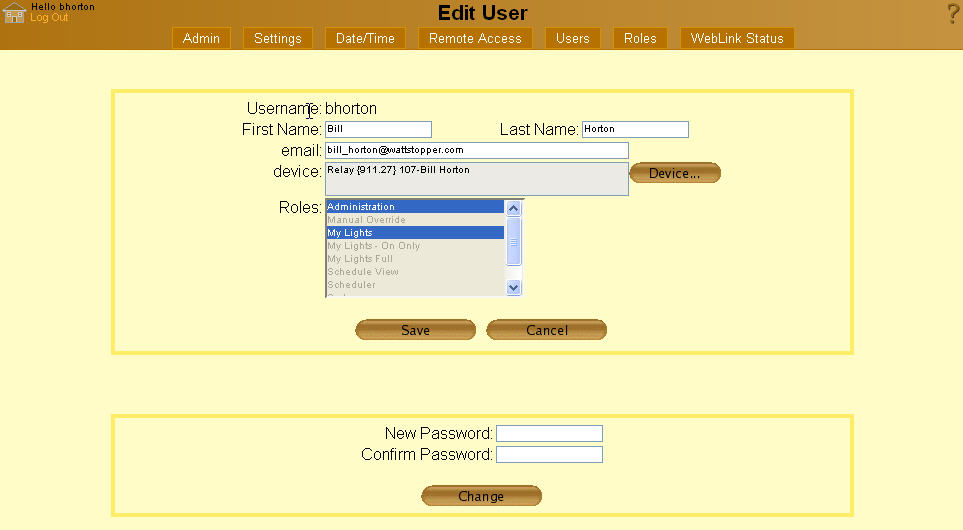The image size is (963, 530).
Task: Select the My Lights - On Only role
Action: [x=415, y=246]
